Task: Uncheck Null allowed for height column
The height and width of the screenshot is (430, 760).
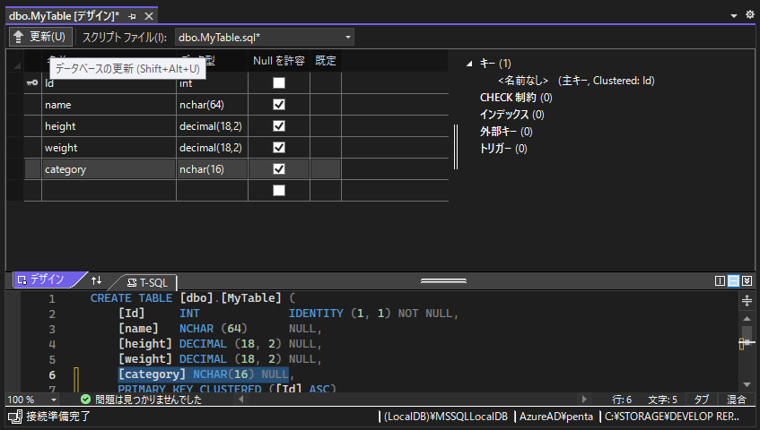Action: tap(279, 126)
